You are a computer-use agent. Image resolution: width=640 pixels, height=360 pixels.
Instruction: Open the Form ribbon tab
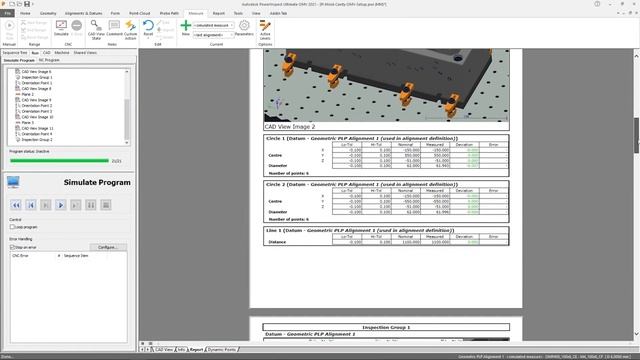coord(116,13)
